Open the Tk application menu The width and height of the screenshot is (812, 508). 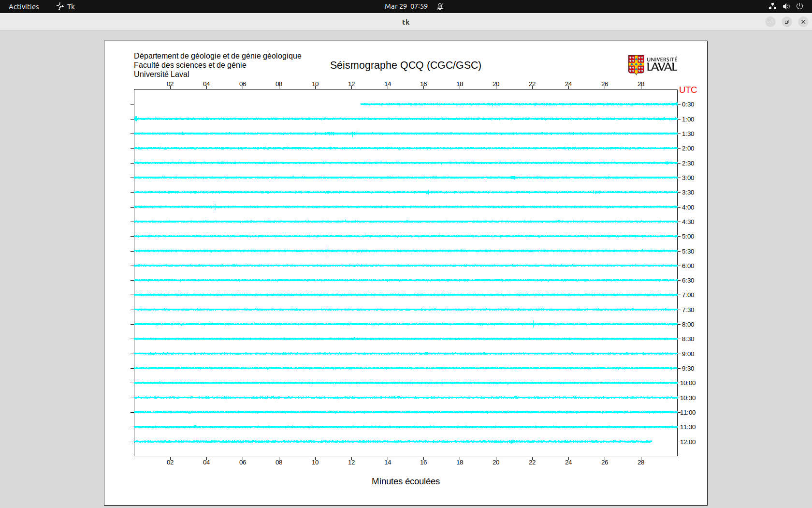(66, 6)
